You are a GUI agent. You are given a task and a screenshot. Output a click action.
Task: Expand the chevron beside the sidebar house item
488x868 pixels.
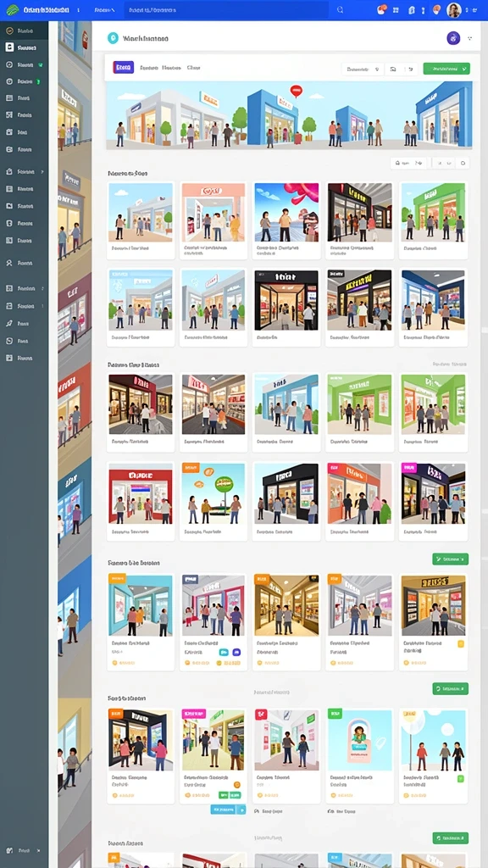pyautogui.click(x=42, y=171)
